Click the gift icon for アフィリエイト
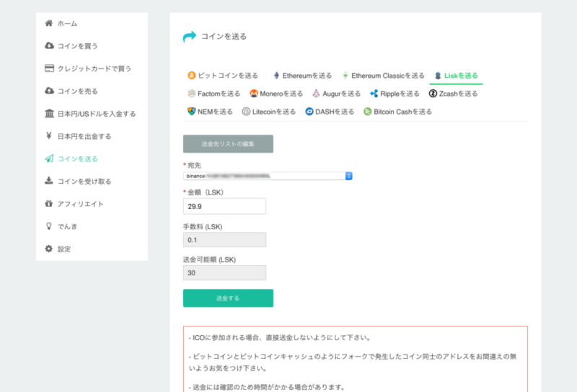The height and width of the screenshot is (392, 577). click(49, 204)
